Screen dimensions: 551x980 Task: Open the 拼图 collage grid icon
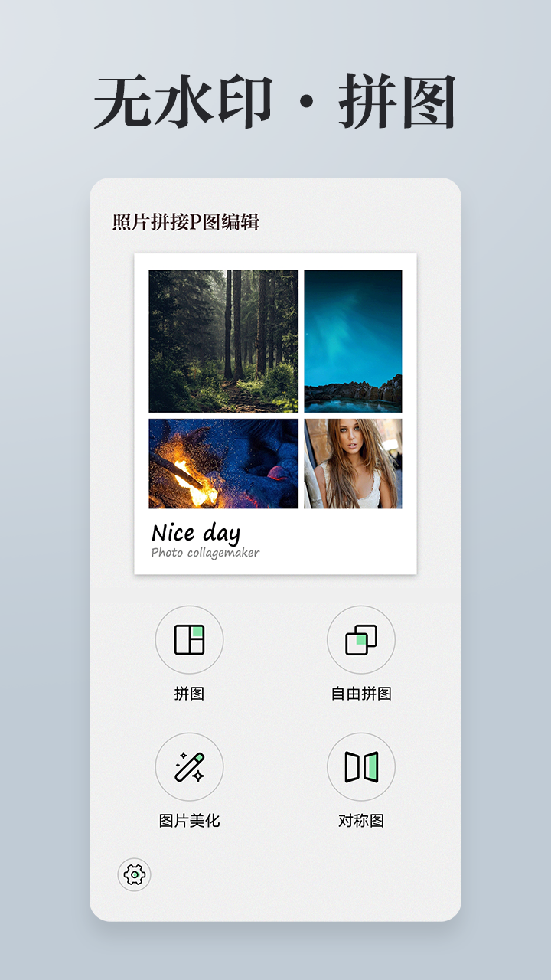click(189, 639)
